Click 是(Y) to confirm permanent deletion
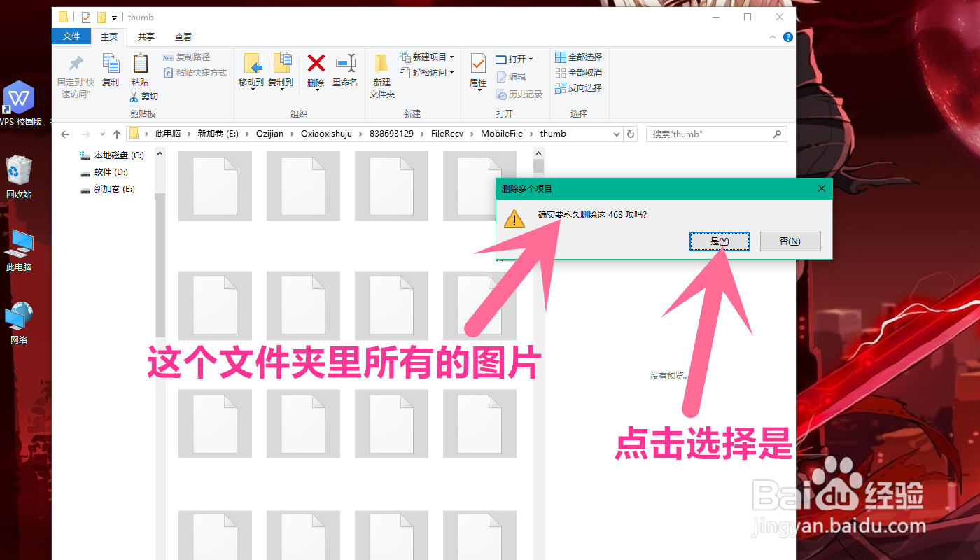 720,241
